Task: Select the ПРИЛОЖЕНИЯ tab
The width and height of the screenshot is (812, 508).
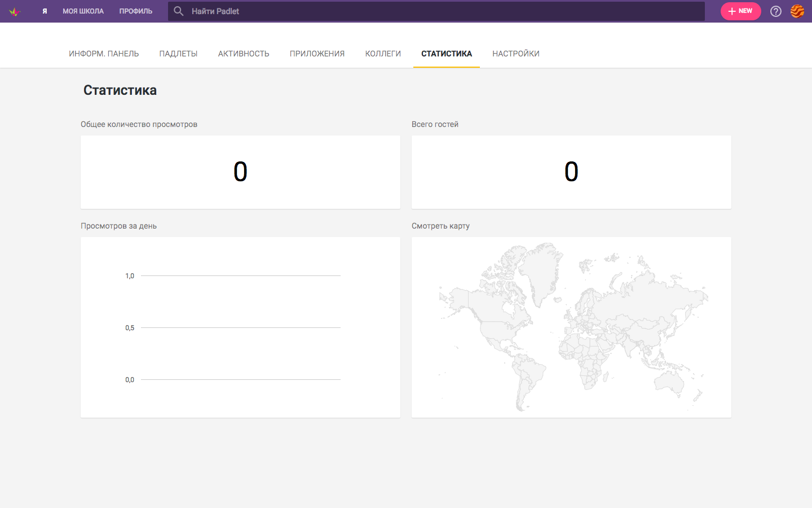Action: tap(317, 53)
